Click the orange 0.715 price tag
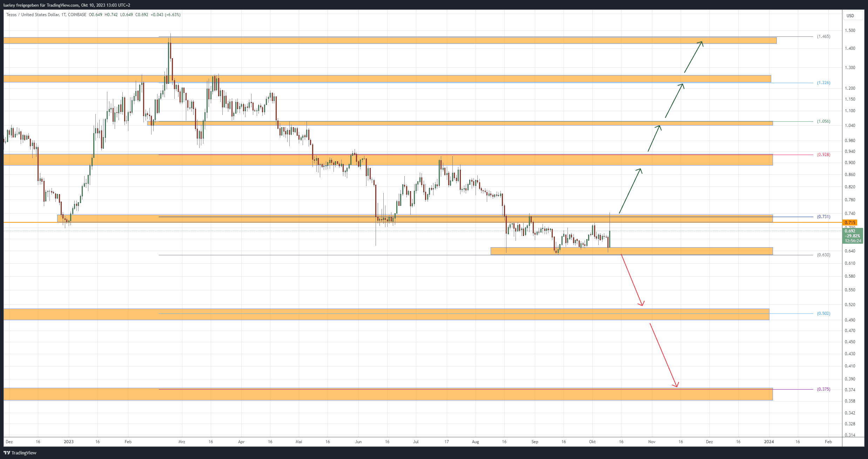 (x=849, y=223)
